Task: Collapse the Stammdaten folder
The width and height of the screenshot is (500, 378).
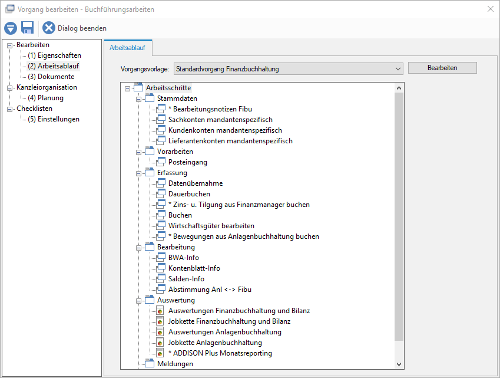Action: pos(139,99)
